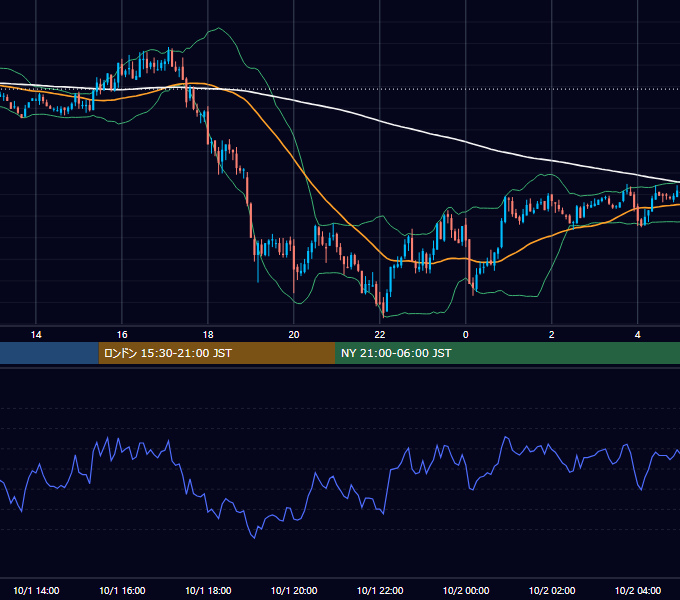680x600 pixels.
Task: Click the 2 hour label on price chart axis
Action: [x=551, y=335]
